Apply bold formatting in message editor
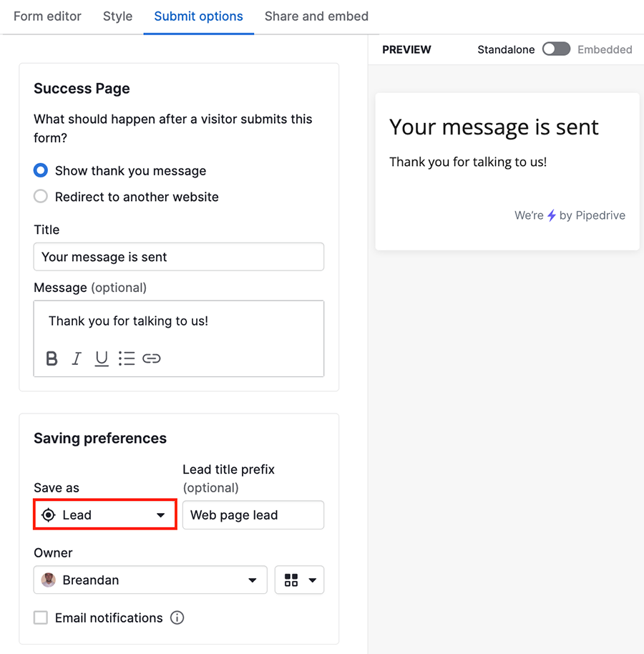The width and height of the screenshot is (644, 654). click(52, 358)
